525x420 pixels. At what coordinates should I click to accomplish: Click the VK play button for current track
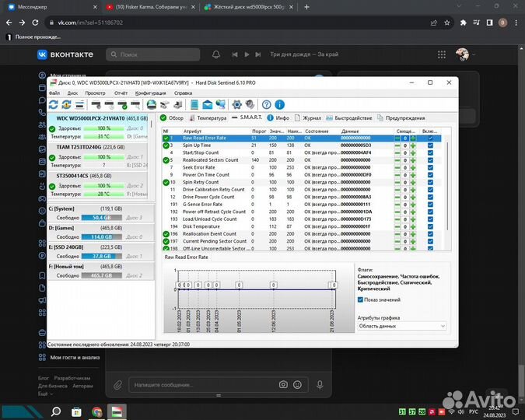(247, 54)
